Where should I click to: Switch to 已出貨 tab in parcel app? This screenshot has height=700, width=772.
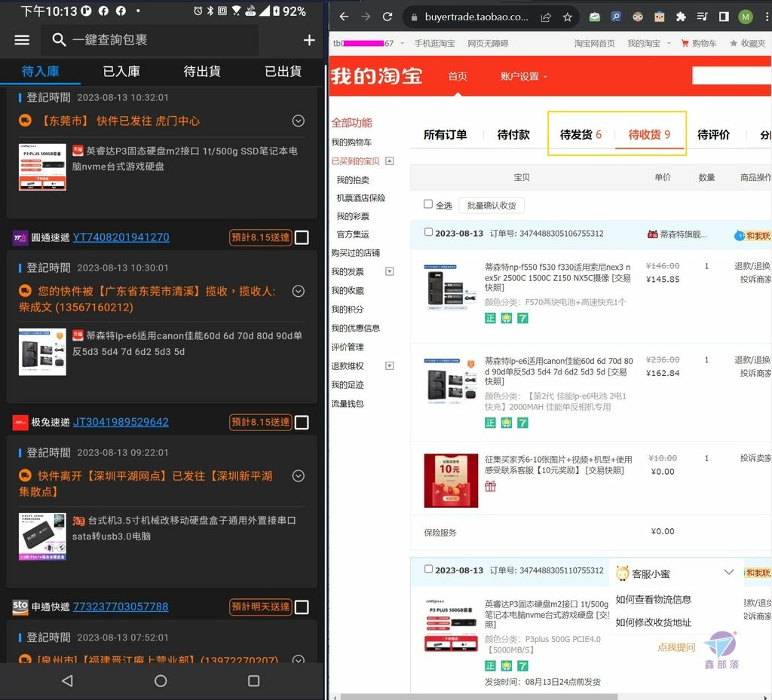pos(283,72)
